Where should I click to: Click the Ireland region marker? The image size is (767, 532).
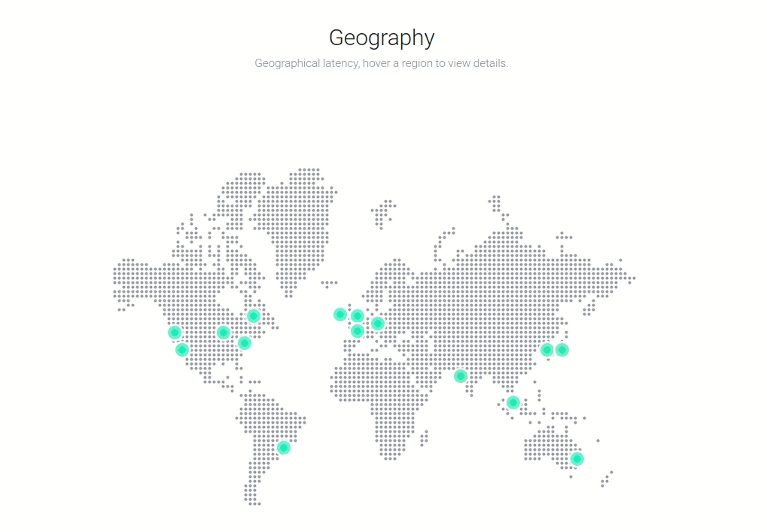click(x=339, y=315)
